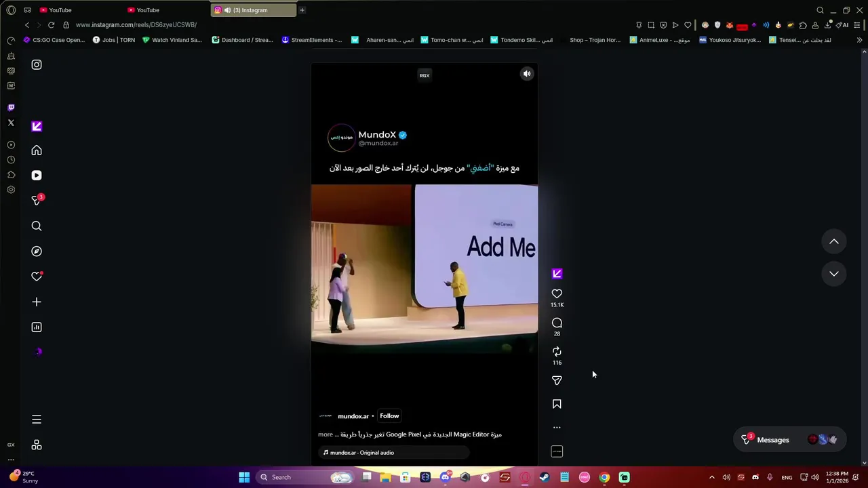Open the Explore compass icon
Viewport: 868px width, 488px height.
pos(37,251)
